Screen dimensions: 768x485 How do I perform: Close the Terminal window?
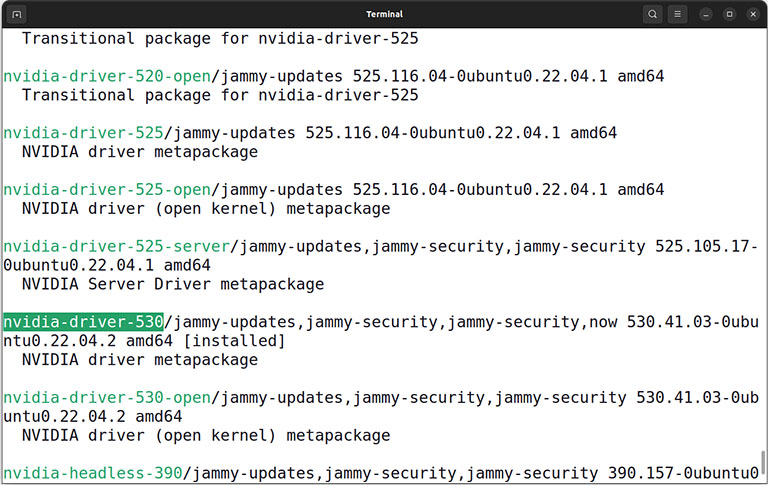pyautogui.click(x=753, y=14)
